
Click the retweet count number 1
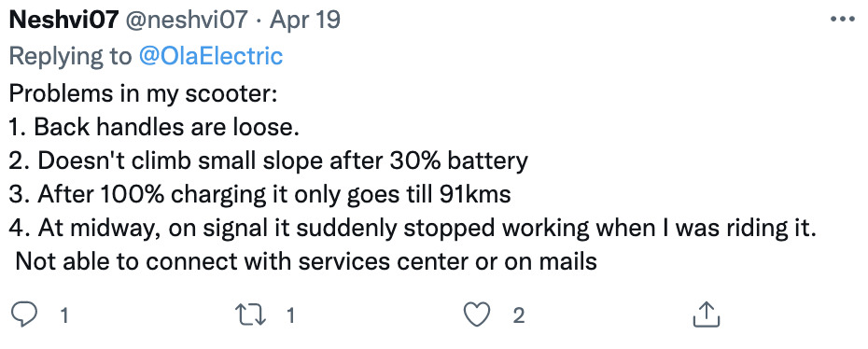tap(290, 315)
